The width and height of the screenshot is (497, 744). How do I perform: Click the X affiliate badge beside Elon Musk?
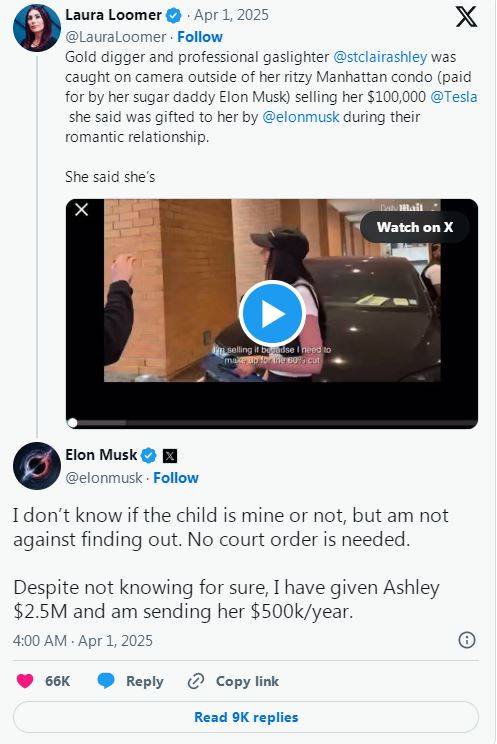[x=169, y=456]
